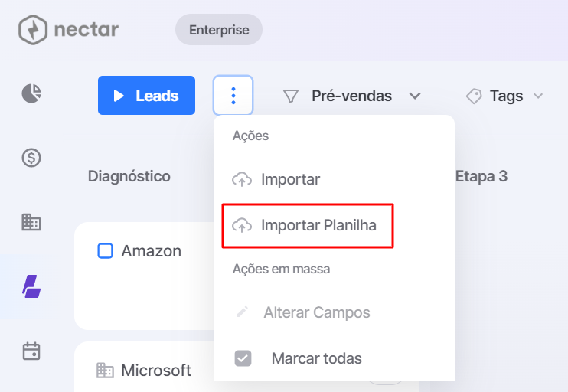This screenshot has width=568, height=392.
Task: Expand the Pré-vendas pipeline dropdown chevron
Action: point(415,96)
